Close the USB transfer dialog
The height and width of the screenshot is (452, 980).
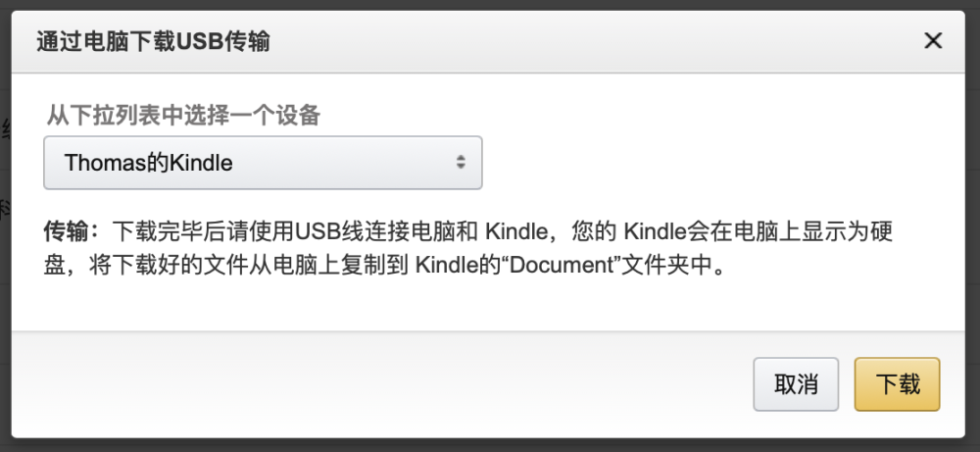point(933,41)
